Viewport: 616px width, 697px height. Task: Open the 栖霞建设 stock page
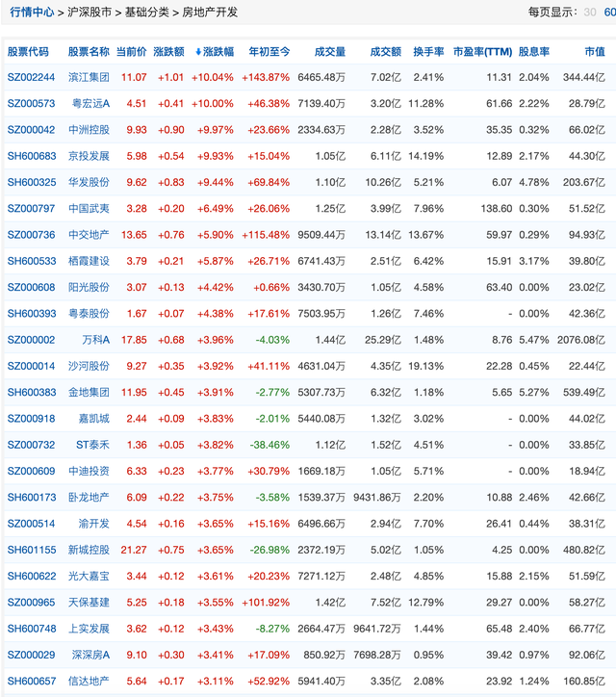pos(89,261)
